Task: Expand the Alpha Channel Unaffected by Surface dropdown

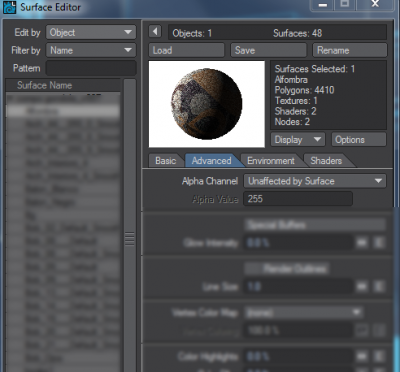Action: [315, 181]
